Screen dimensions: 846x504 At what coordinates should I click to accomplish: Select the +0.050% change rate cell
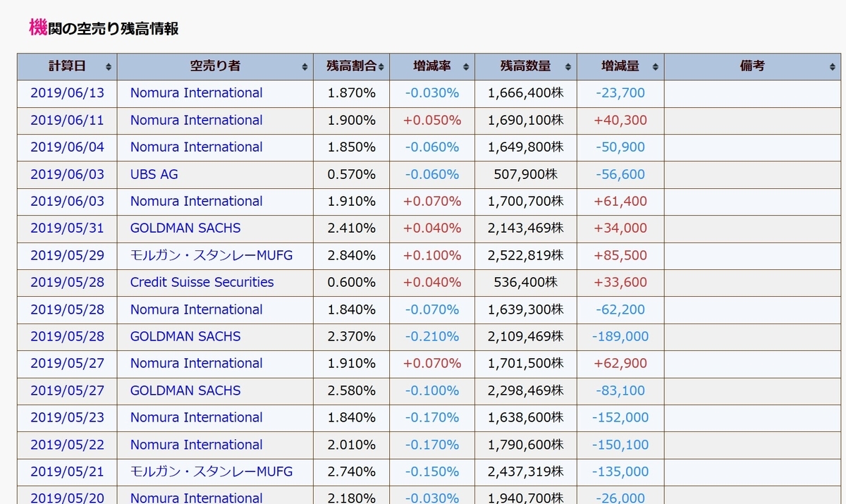[432, 121]
